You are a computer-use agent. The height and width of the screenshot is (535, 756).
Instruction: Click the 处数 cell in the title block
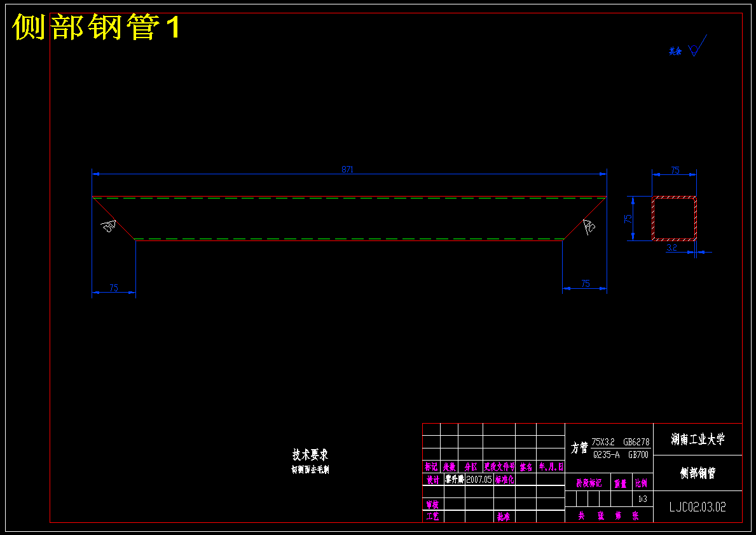(449, 467)
